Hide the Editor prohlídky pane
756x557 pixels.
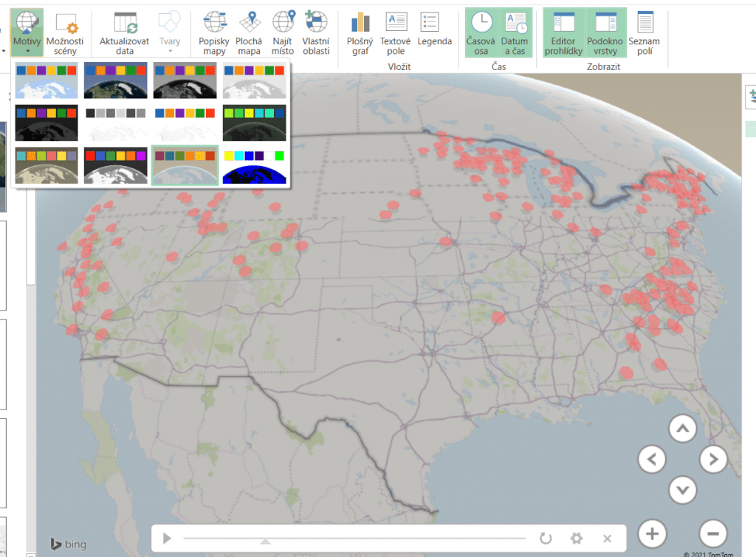563,34
